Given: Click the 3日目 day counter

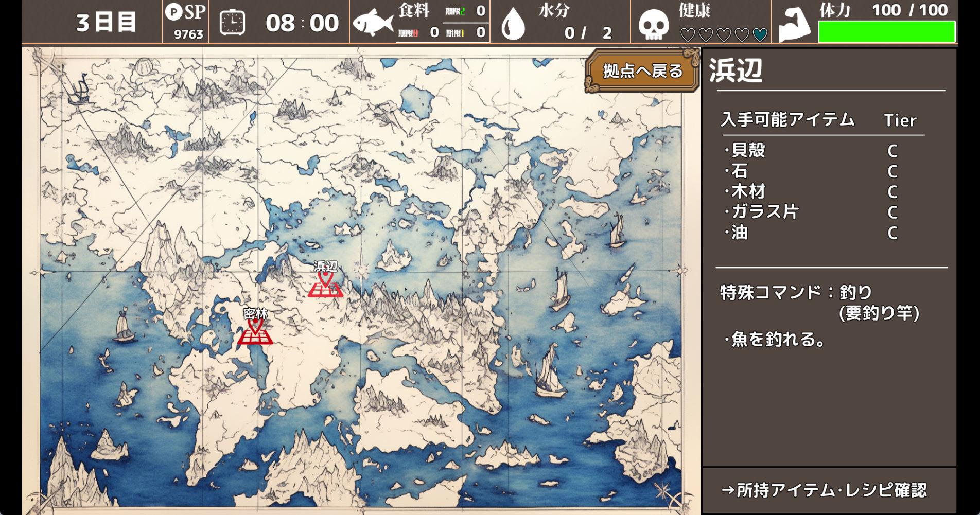Looking at the screenshot, I should pos(106,23).
